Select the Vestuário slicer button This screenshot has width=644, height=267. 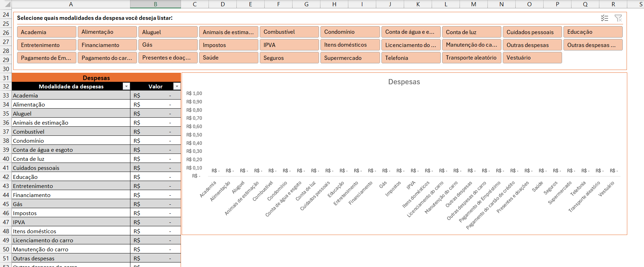click(x=532, y=58)
